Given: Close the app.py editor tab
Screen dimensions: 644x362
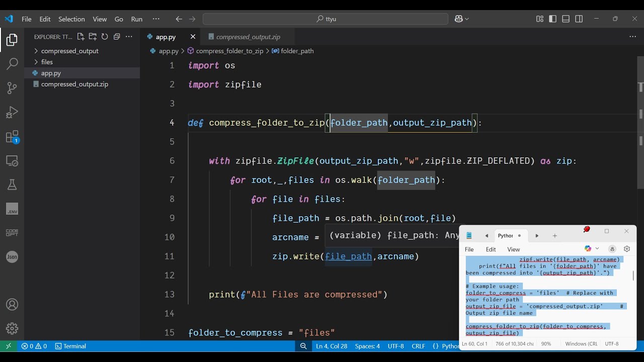Looking at the screenshot, I should (193, 37).
